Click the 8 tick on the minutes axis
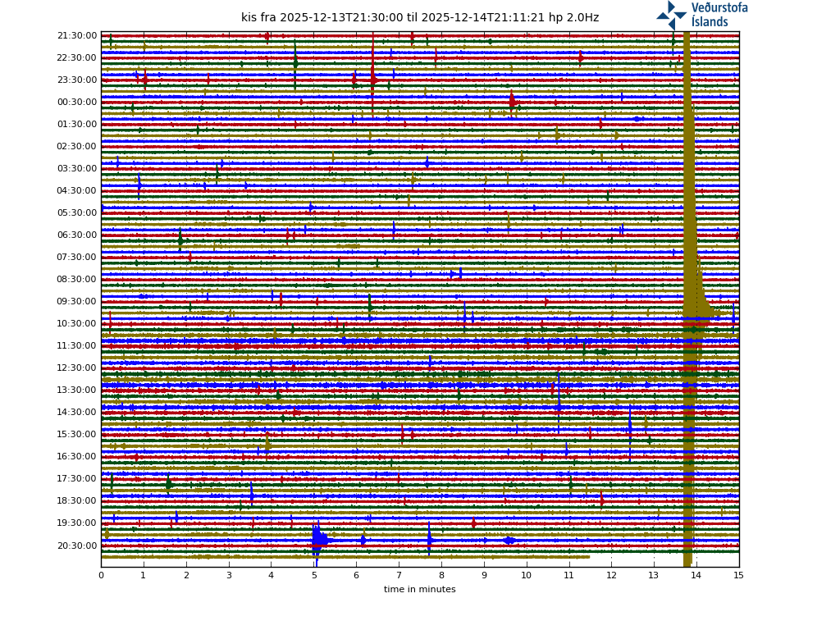The image size is (840, 630). tap(441, 575)
